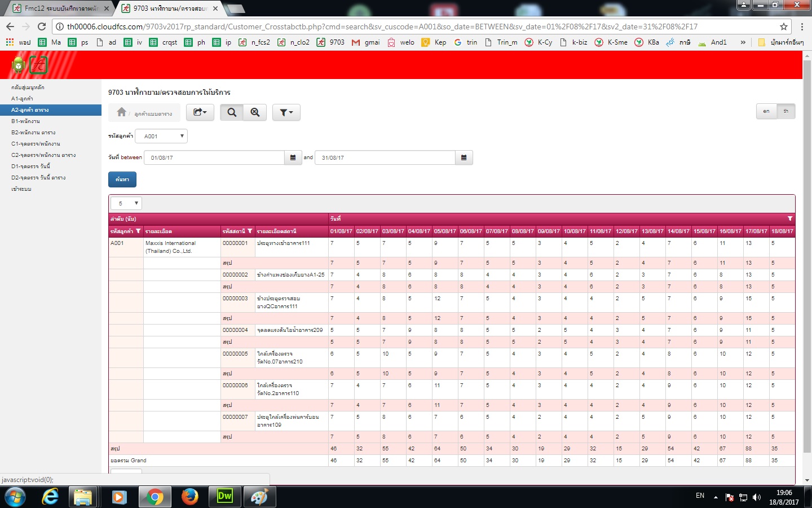The height and width of the screenshot is (508, 812).
Task: Click the Grand total row label
Action: click(129, 461)
